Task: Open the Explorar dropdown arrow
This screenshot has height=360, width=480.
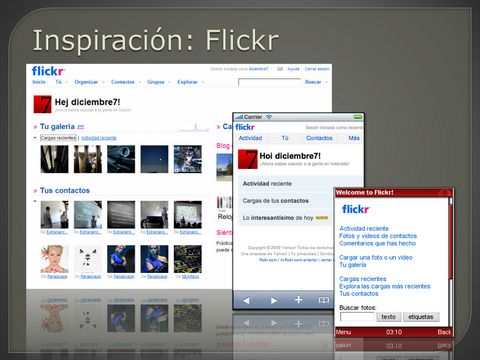Action: [203, 82]
